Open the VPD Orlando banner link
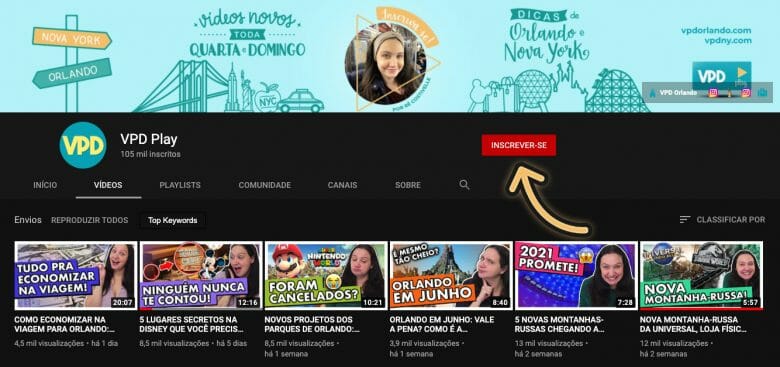 click(674, 92)
